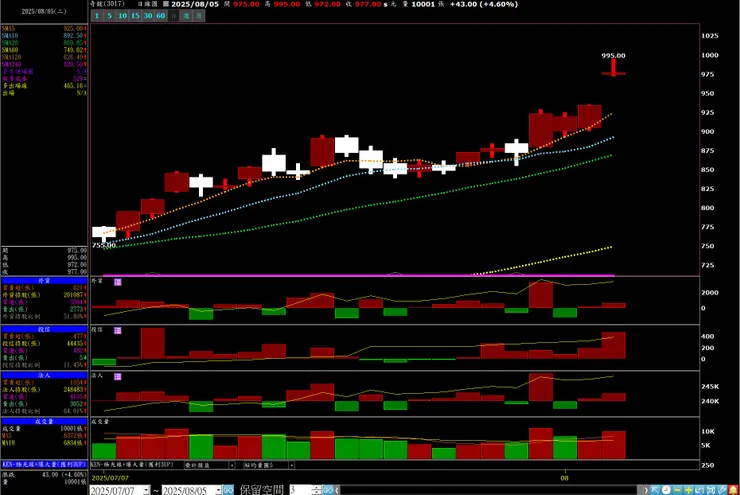Select the 5-minute period tab
This screenshot has height=495, width=740.
109,16
